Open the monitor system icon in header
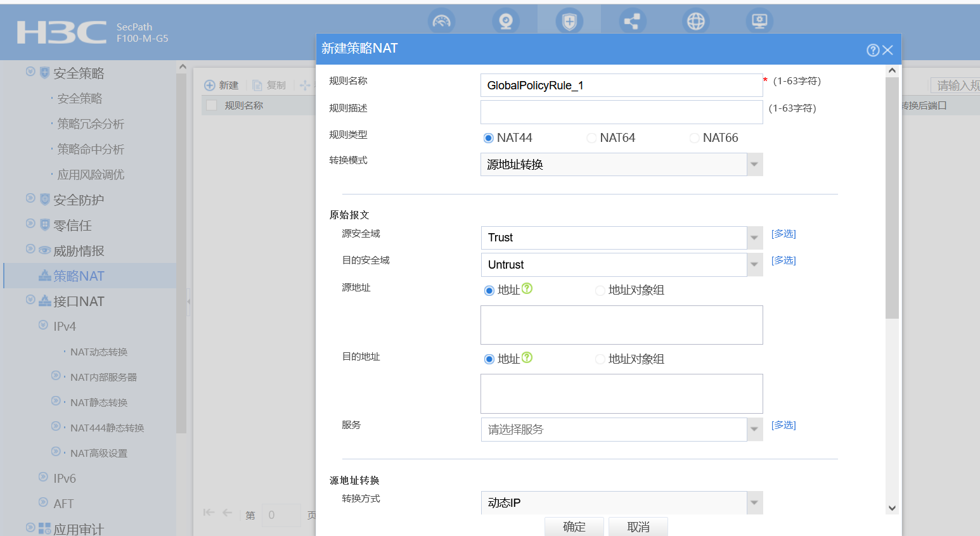 759,22
